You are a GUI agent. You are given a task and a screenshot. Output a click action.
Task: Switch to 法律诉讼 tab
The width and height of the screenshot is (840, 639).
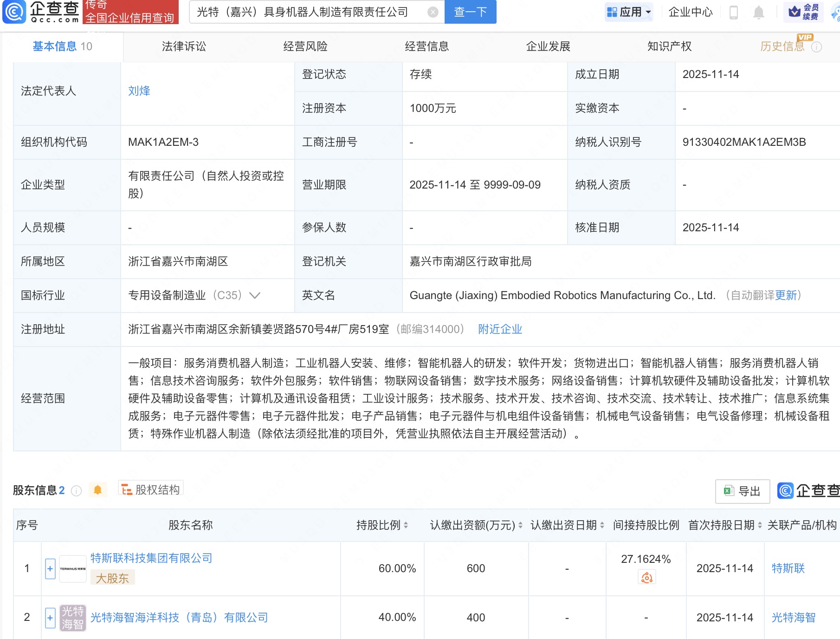click(184, 46)
